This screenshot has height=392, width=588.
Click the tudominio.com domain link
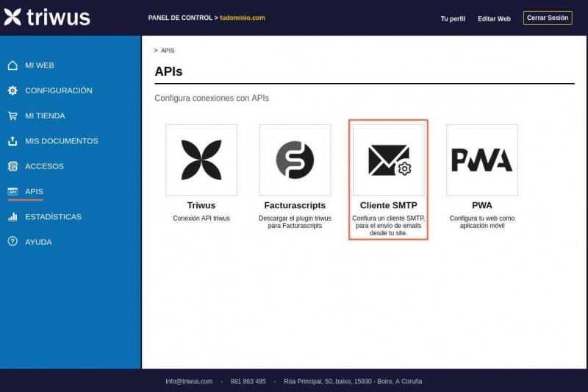243,18
